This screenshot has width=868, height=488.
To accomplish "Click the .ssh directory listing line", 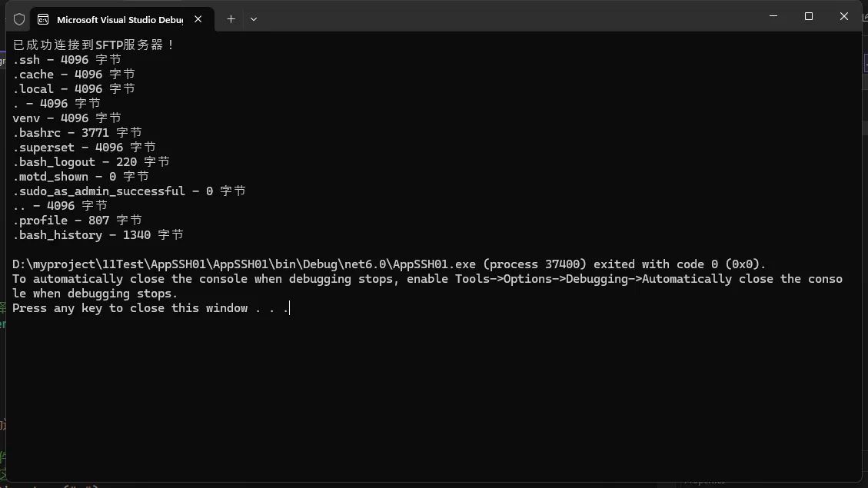I will click(x=67, y=60).
